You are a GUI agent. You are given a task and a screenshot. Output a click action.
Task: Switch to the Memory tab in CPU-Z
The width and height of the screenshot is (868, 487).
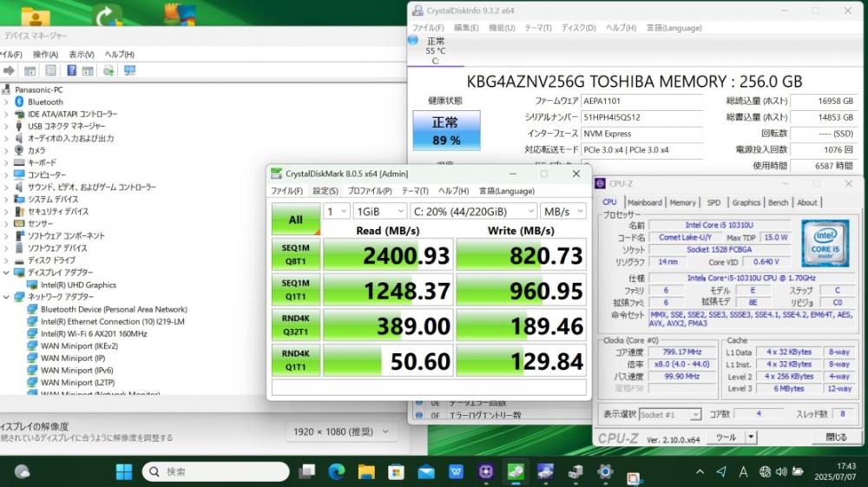pyautogui.click(x=682, y=202)
